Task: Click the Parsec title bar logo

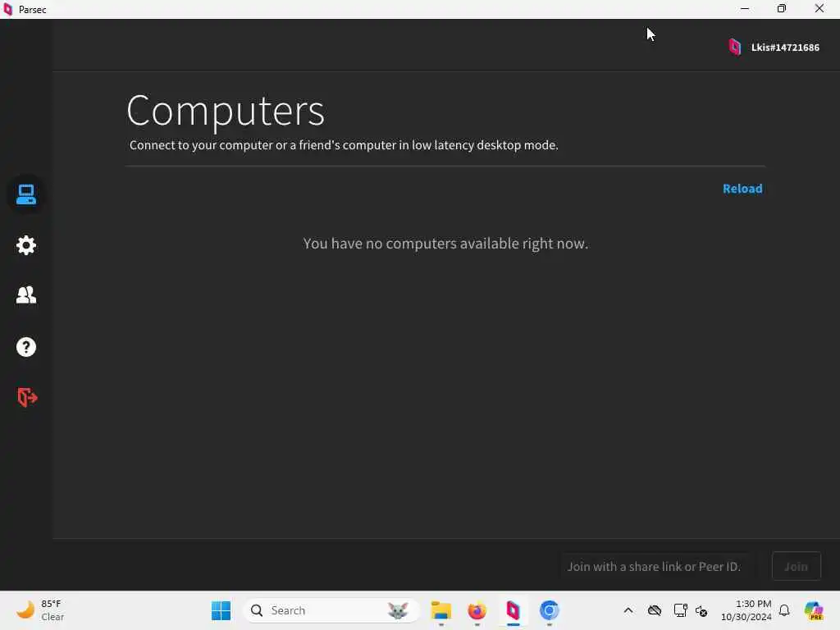Action: tap(7, 9)
